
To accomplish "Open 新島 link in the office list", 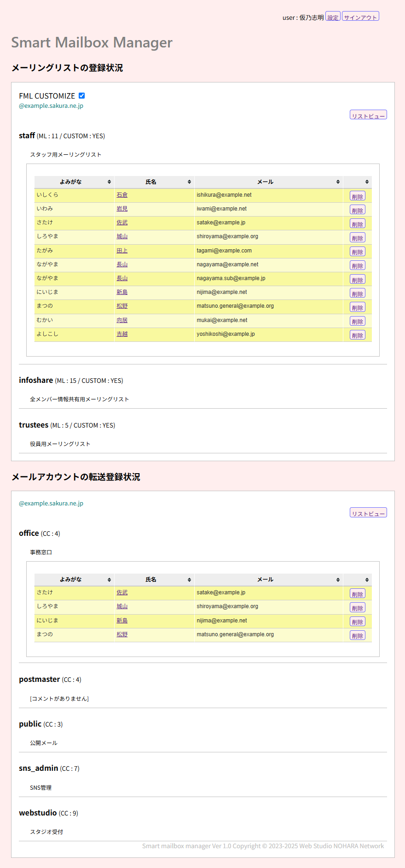I will (122, 621).
